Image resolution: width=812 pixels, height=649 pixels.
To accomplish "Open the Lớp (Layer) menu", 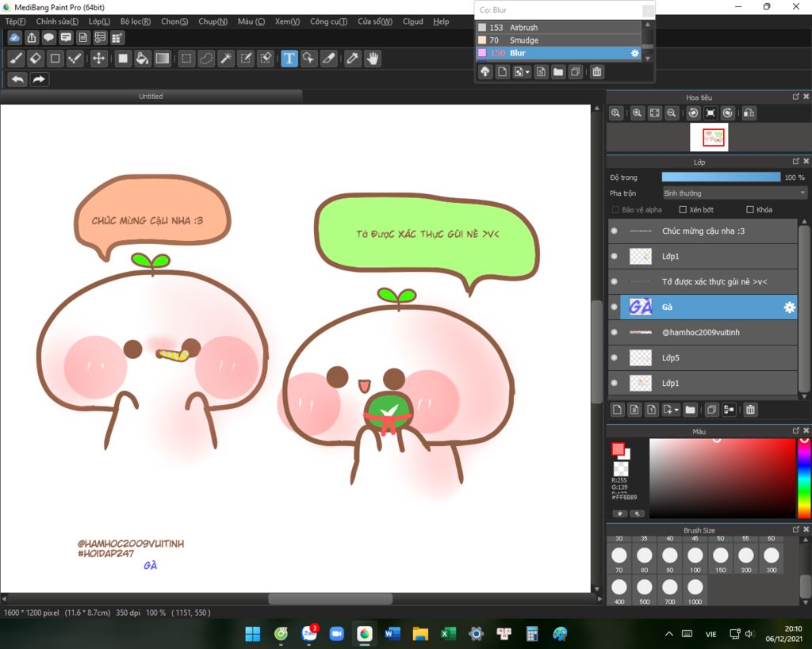I will (99, 21).
